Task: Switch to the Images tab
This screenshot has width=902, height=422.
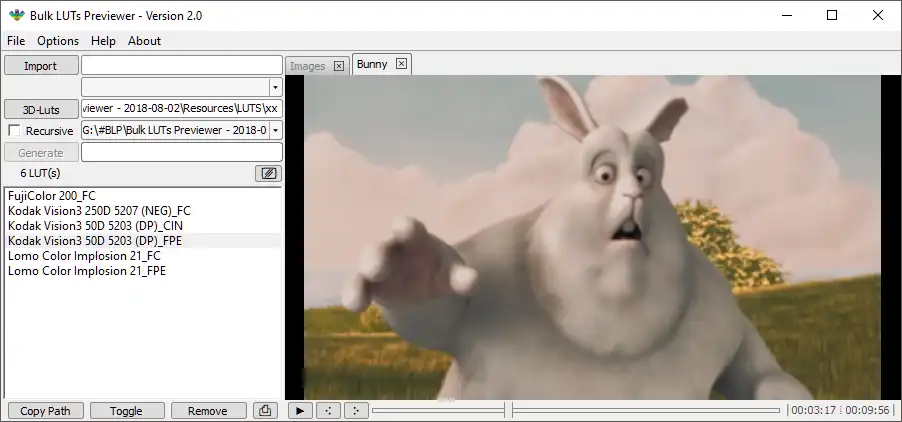Action: tap(308, 66)
